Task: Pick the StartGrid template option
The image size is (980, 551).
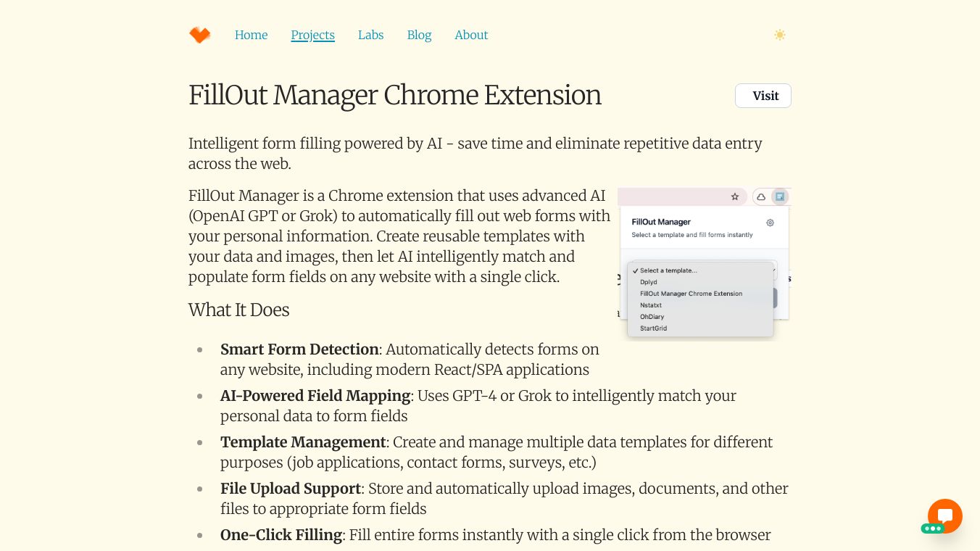Action: click(653, 328)
